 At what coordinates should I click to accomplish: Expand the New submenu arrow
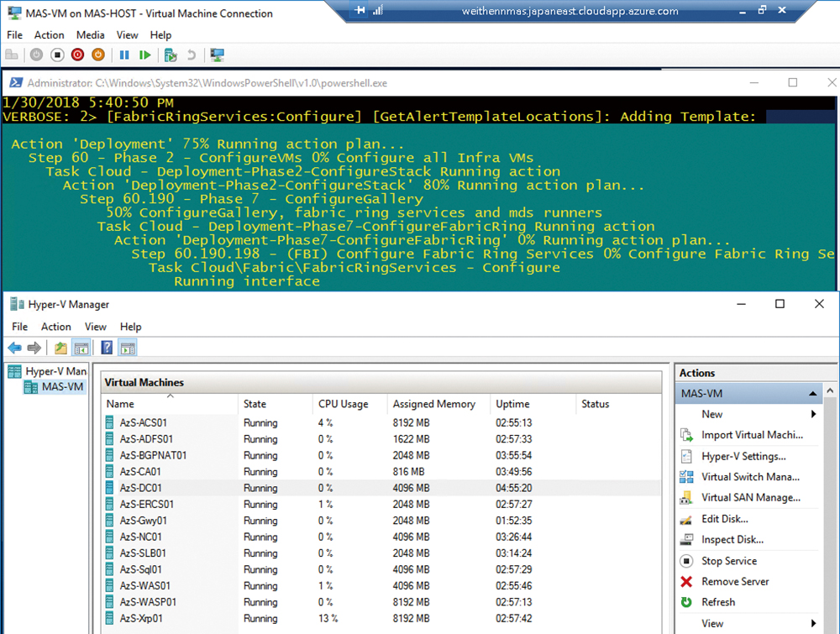813,414
